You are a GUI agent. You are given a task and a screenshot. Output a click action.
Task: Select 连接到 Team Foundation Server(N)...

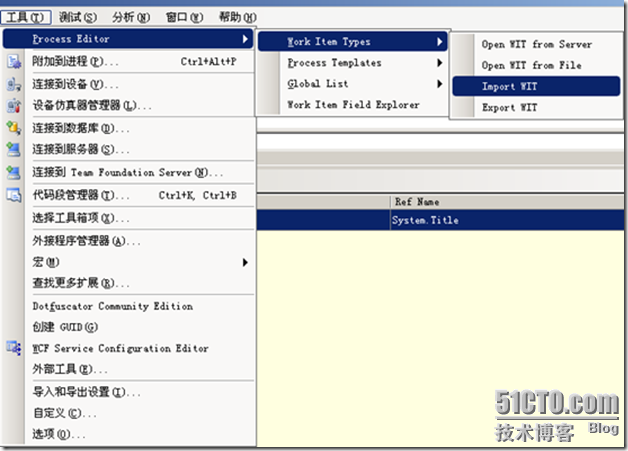(128, 173)
